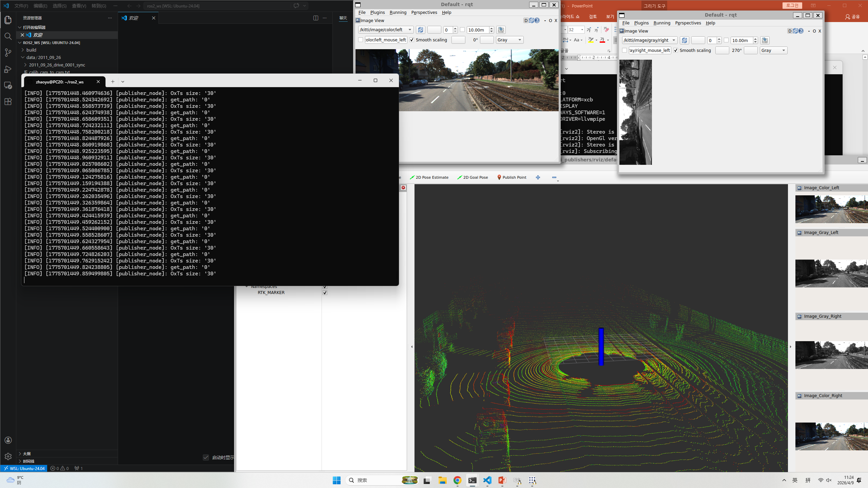Open File Explorer from the taskbar

tap(443, 480)
